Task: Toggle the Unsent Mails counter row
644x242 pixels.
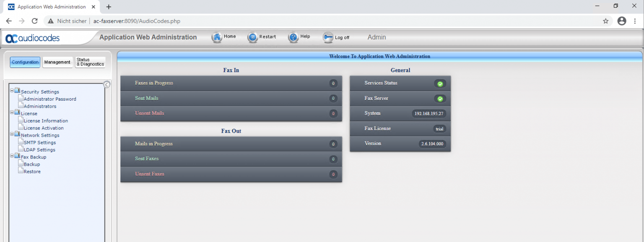Action: pyautogui.click(x=333, y=113)
